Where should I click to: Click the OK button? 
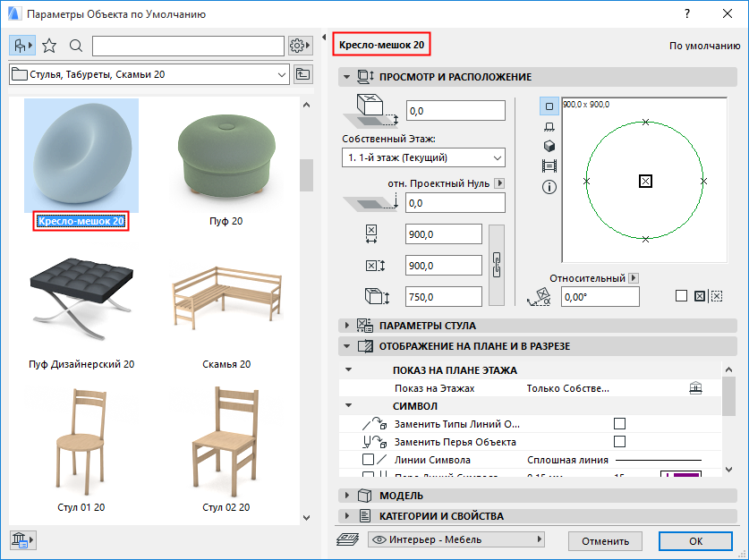[695, 541]
